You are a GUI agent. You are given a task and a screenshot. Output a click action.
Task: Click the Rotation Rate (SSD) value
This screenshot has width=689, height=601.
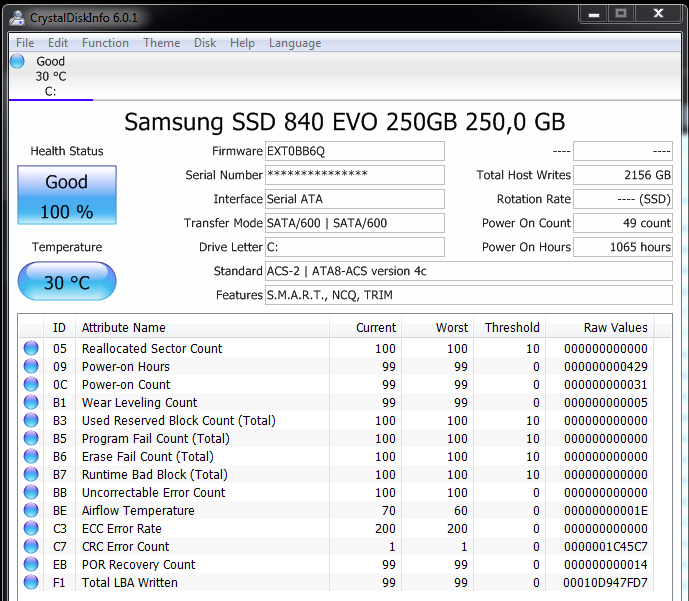click(623, 199)
